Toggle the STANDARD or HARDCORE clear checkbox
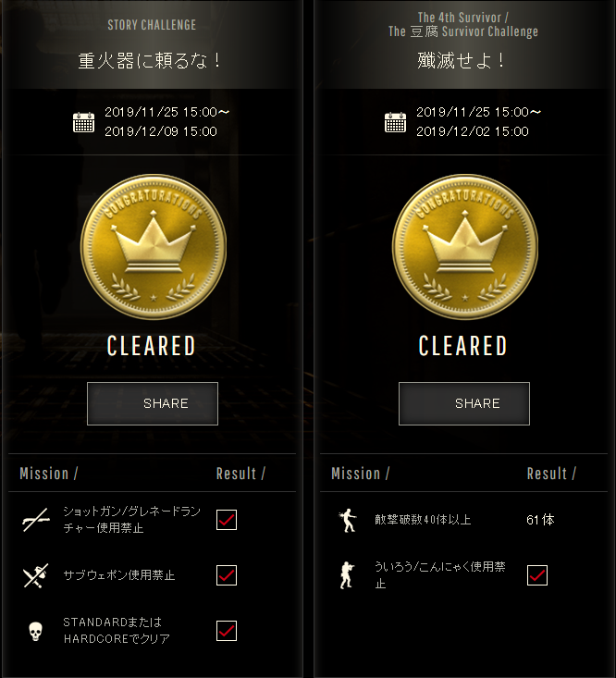 click(x=227, y=631)
